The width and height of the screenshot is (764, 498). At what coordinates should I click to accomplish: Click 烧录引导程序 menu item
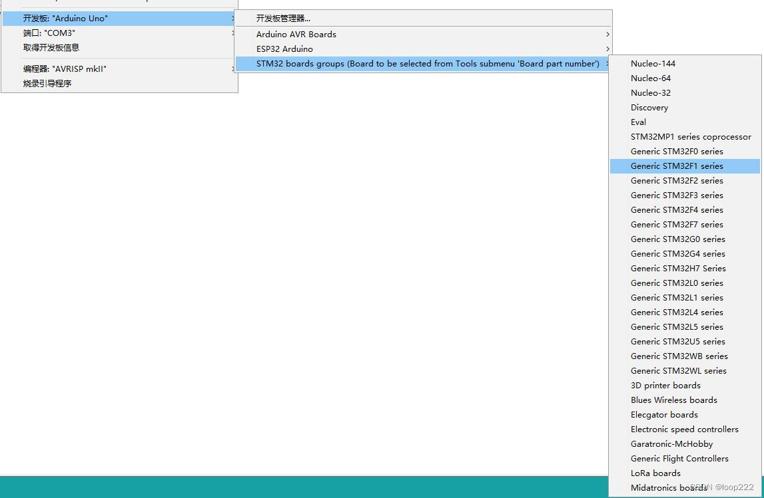[x=119, y=83]
